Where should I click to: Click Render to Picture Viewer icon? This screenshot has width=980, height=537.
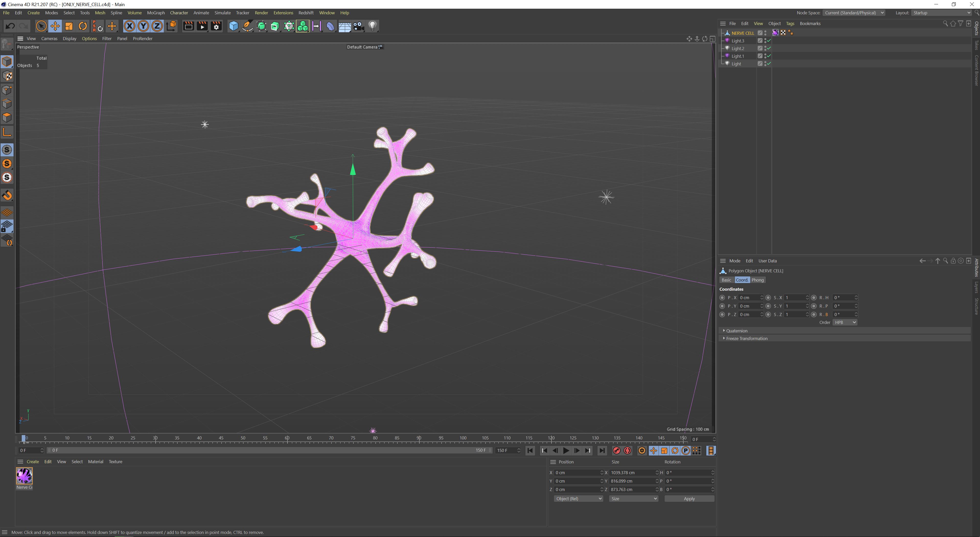point(202,26)
